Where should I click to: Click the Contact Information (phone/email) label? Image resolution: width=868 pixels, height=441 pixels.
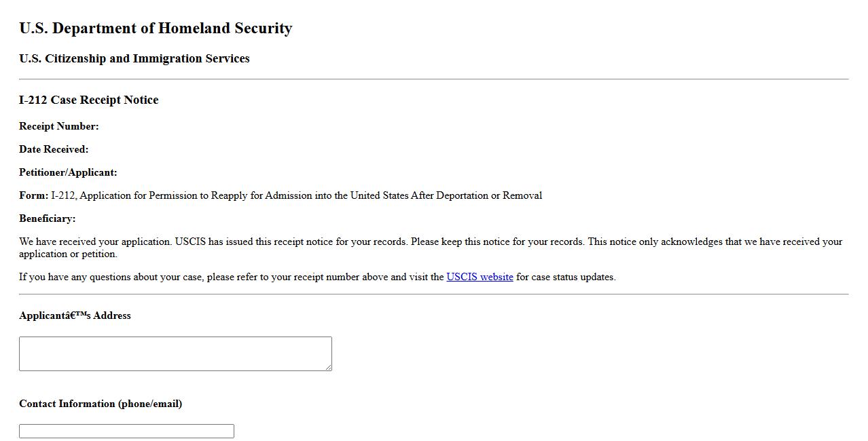tap(101, 404)
